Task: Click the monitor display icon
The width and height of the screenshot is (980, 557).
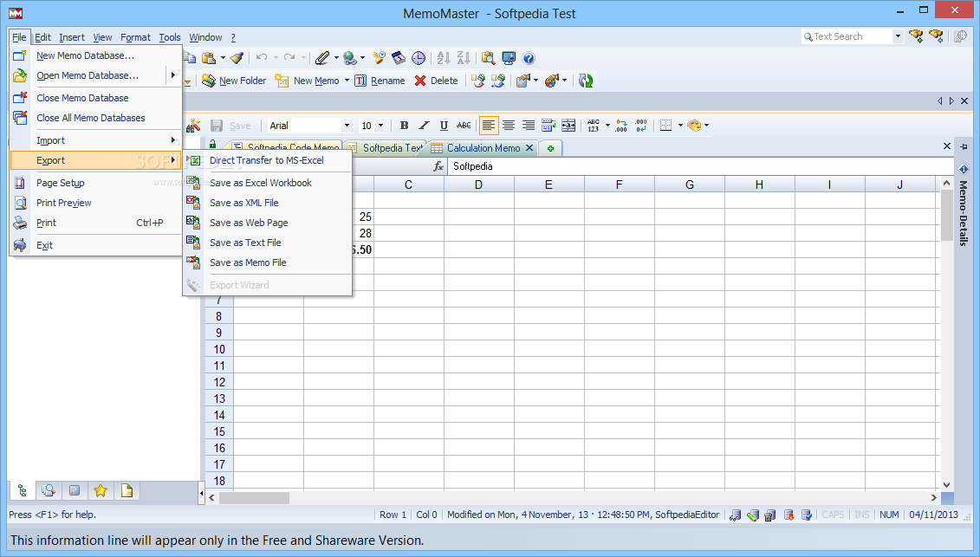Action: [x=509, y=58]
